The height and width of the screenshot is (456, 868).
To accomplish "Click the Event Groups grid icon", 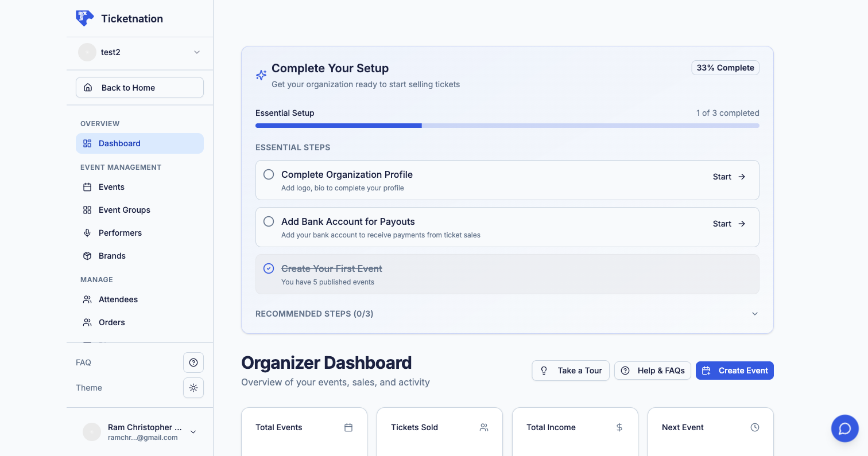I will pos(87,210).
